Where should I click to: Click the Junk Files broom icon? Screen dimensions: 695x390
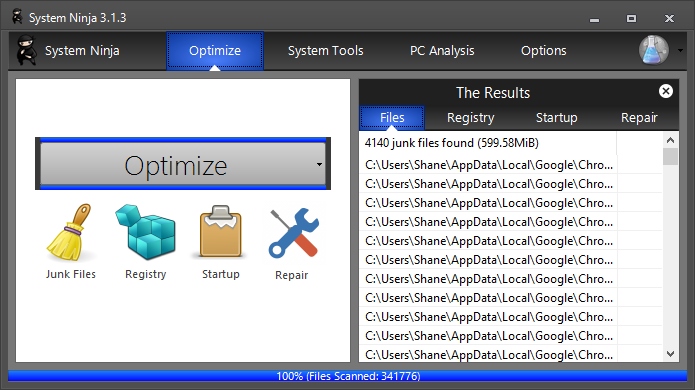70,232
